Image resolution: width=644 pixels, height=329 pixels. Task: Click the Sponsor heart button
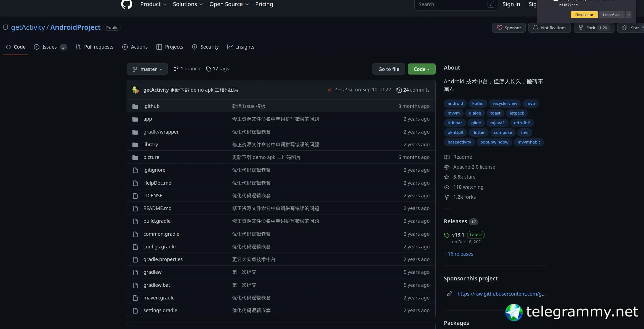(509, 28)
